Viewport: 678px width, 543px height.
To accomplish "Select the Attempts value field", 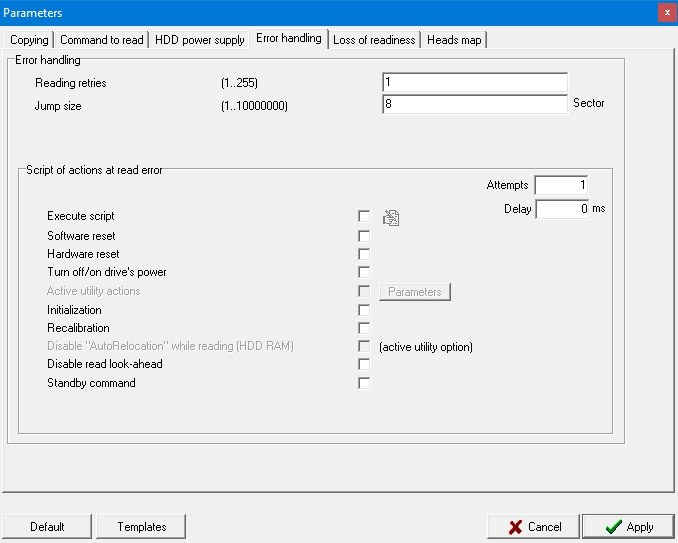I will (561, 185).
